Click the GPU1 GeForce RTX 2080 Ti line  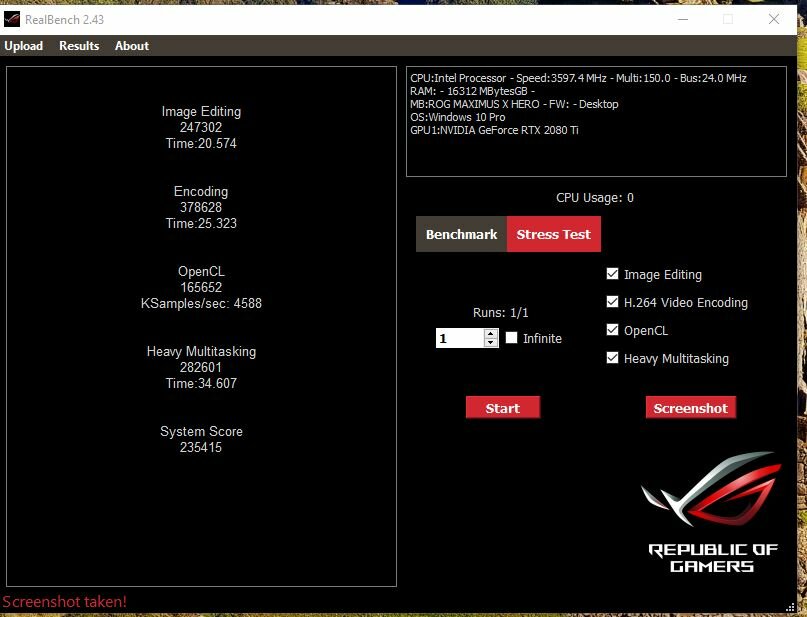click(494, 130)
